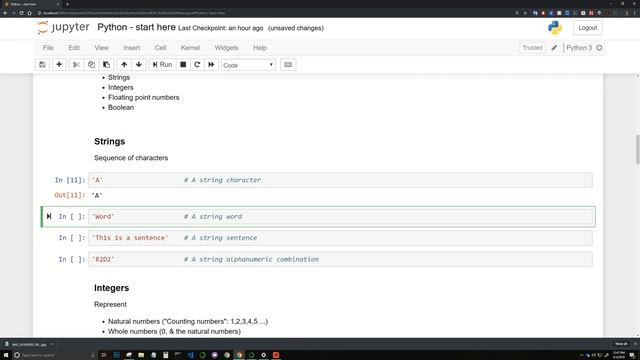Click the Logout button
The height and width of the screenshot is (360, 640).
(587, 28)
